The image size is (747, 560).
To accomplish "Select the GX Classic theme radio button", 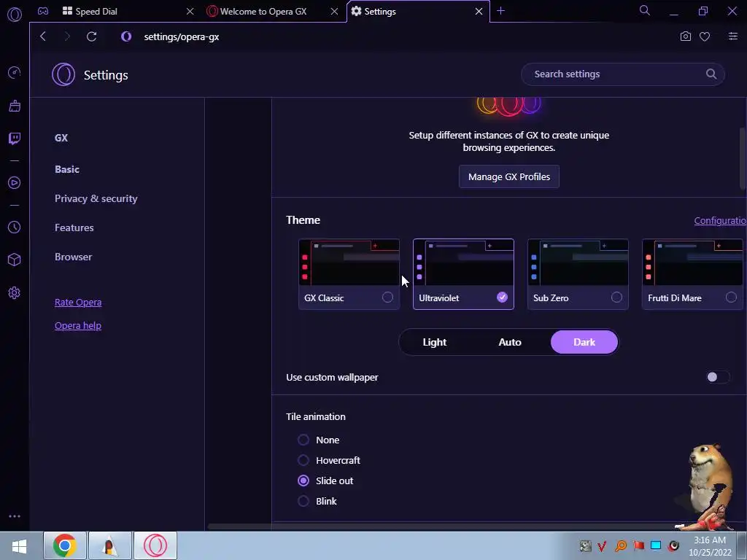I will (x=387, y=297).
